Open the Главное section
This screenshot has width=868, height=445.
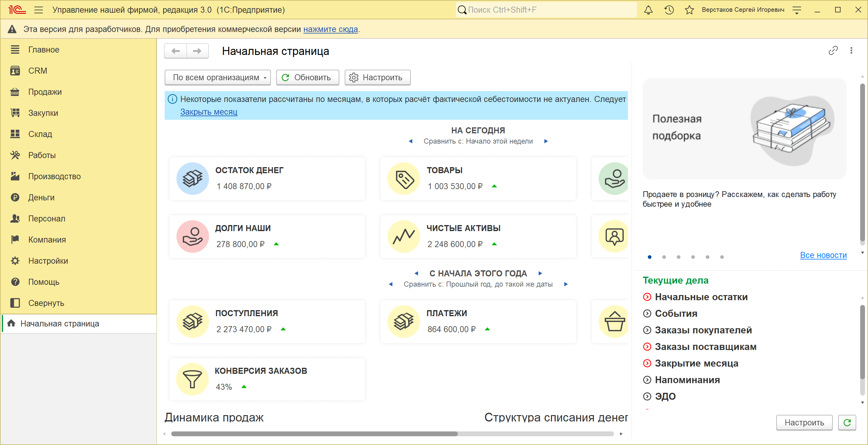(78, 49)
